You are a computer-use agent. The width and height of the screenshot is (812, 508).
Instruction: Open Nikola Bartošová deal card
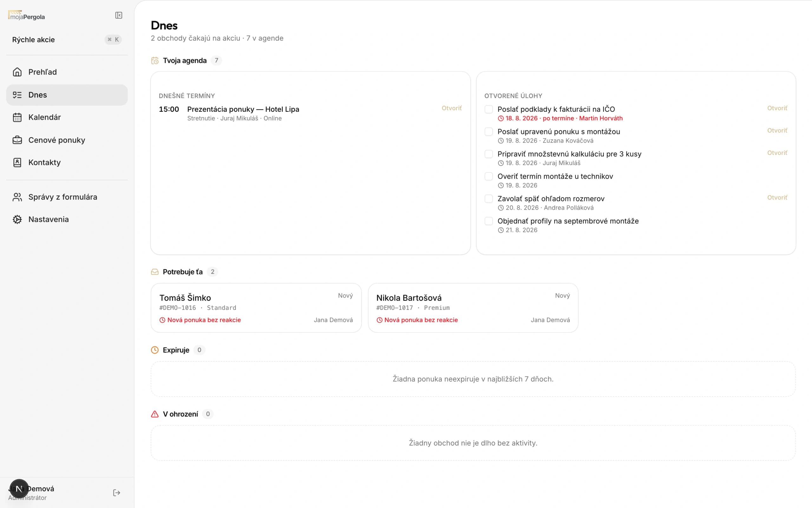pos(473,308)
